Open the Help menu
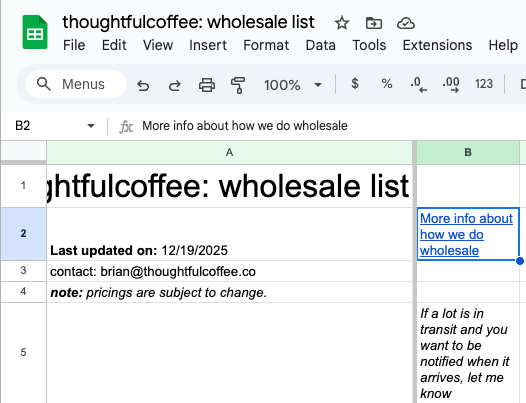The width and height of the screenshot is (526, 403). (503, 45)
